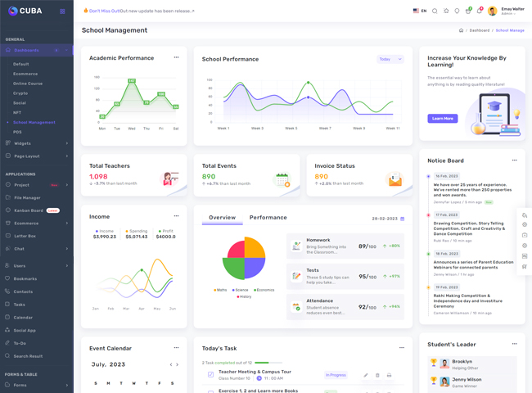This screenshot has height=393, width=532.
Task: Delete the Teacher Meeting & Campus Tour task
Action: 377,375
